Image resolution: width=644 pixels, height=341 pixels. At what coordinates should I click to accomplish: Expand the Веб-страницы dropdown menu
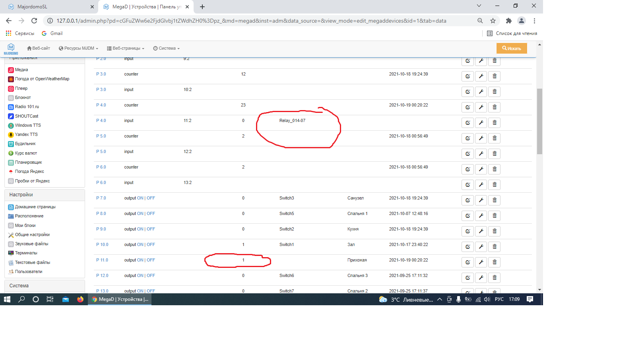(126, 48)
